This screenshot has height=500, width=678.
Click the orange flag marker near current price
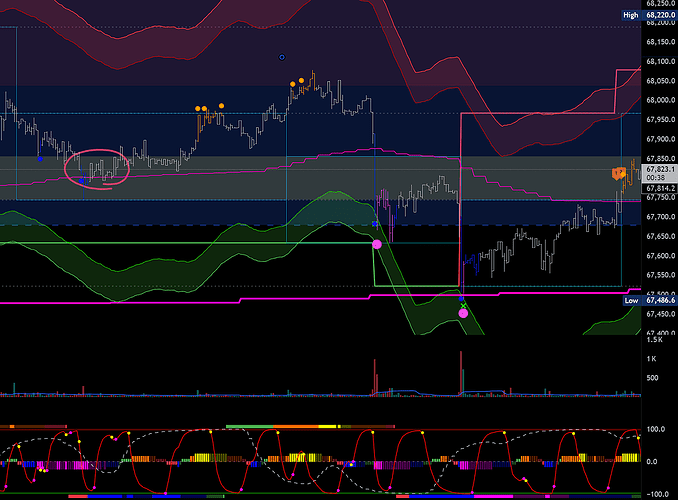pos(619,173)
